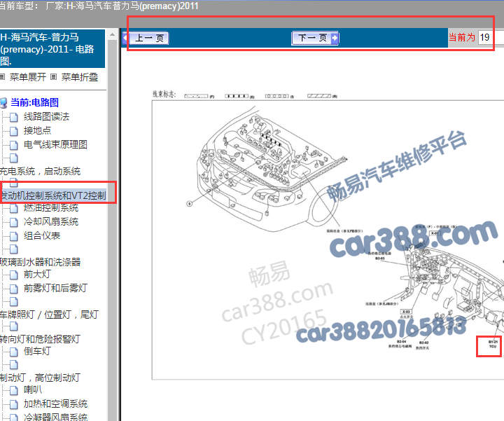
Task: Select the 当前:电路图 root node
Action: 34,102
